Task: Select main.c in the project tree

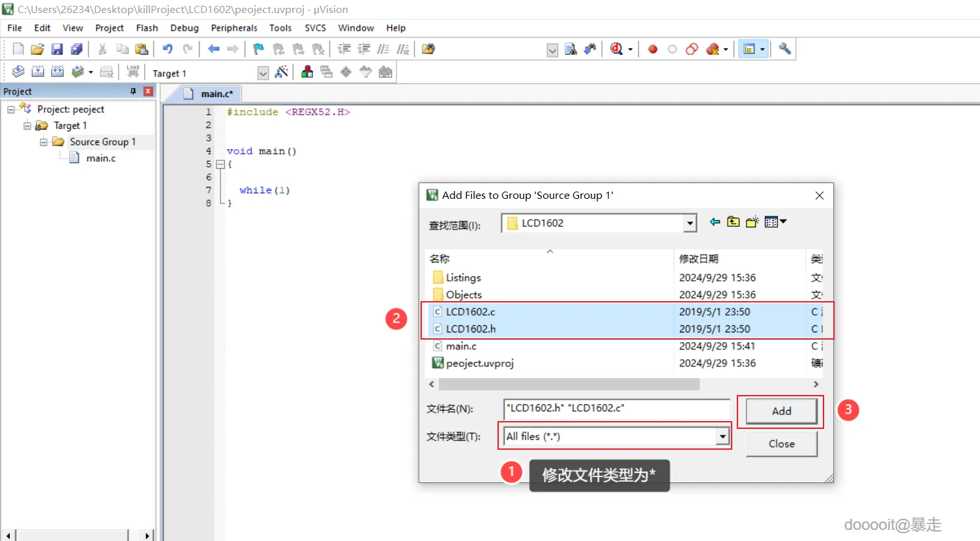Action: pyautogui.click(x=101, y=158)
